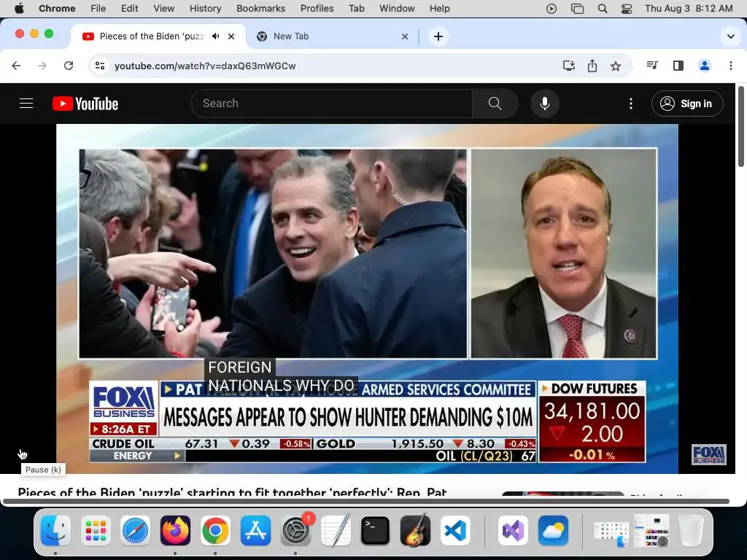Click the Sign in button
This screenshot has width=747, height=560.
(x=687, y=104)
